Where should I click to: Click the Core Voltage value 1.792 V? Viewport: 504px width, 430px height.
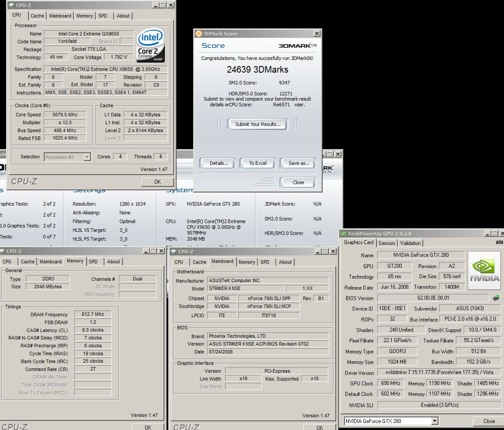coord(118,57)
